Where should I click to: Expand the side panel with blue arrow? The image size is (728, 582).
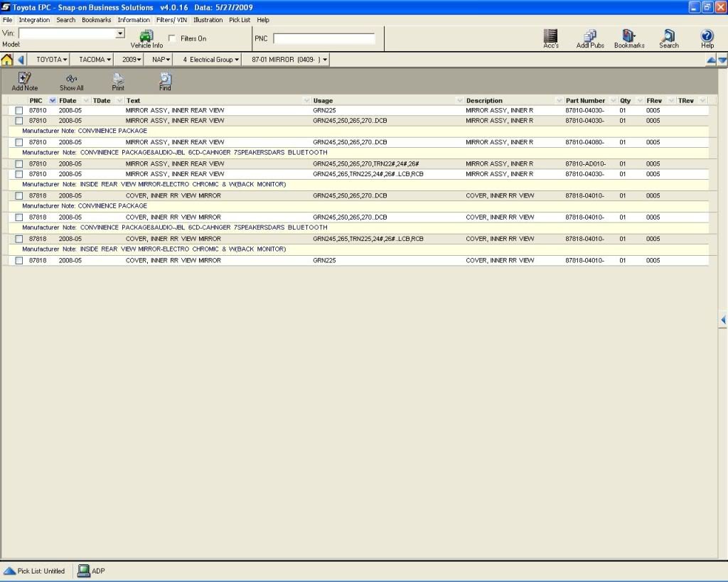point(723,320)
